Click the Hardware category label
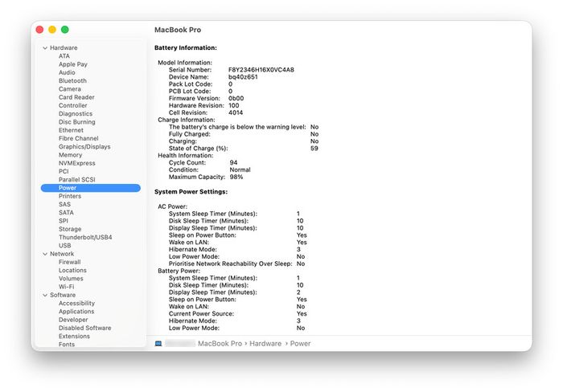563x392 pixels. click(64, 47)
